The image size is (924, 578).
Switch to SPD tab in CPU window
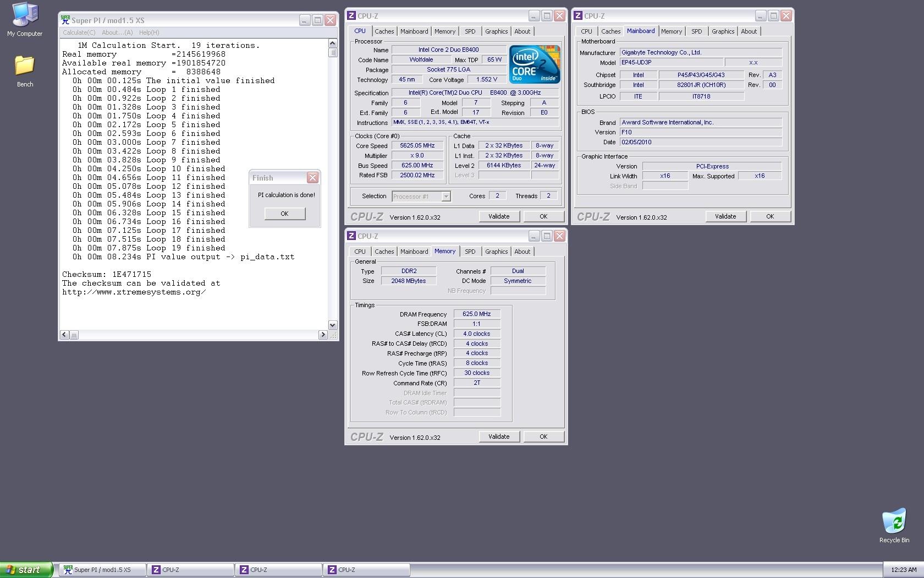[470, 31]
